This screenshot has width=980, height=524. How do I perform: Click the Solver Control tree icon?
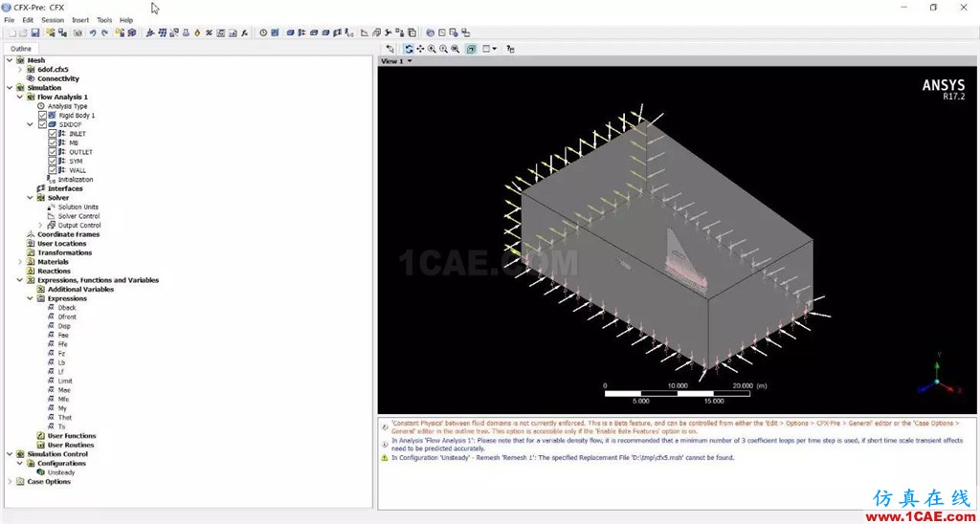click(x=52, y=216)
